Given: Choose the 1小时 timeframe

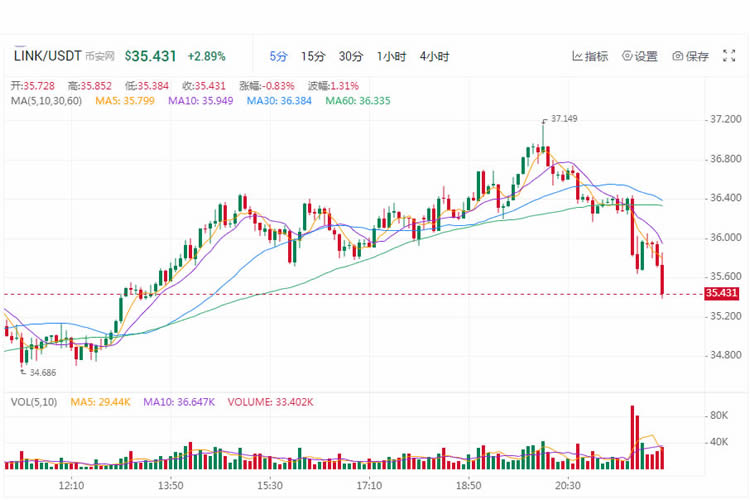Looking at the screenshot, I should click(x=391, y=56).
